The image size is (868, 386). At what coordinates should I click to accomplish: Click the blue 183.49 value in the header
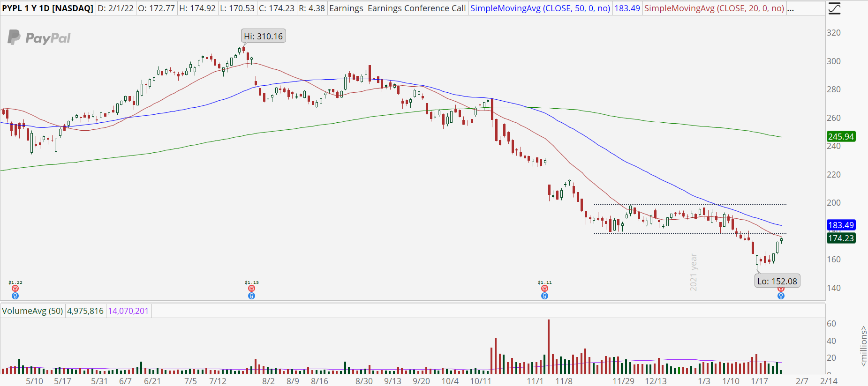coord(627,8)
